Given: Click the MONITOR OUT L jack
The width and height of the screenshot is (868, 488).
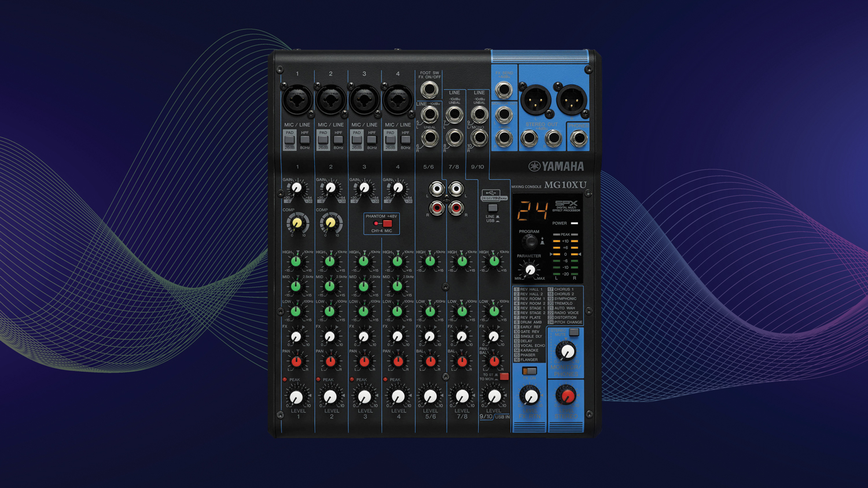Looking at the screenshot, I should (504, 114).
